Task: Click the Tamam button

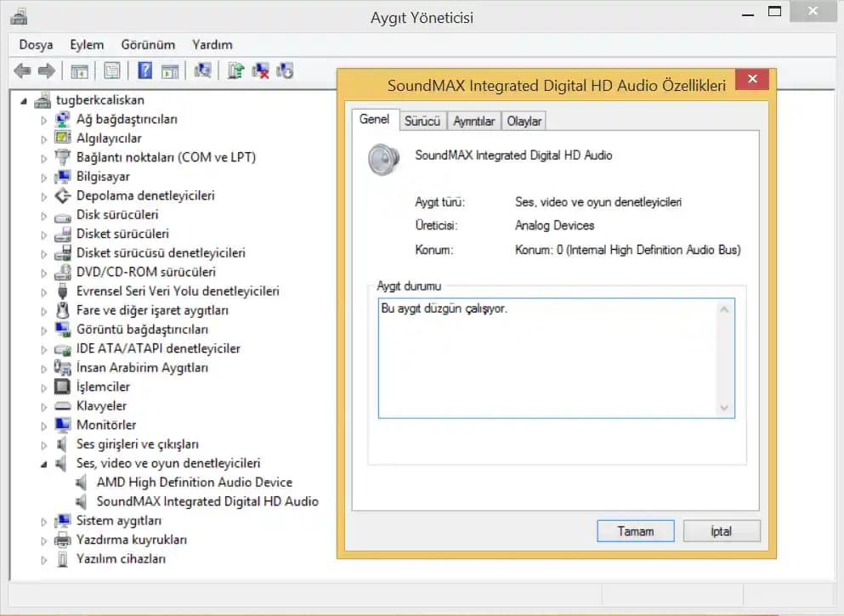Action: click(635, 531)
